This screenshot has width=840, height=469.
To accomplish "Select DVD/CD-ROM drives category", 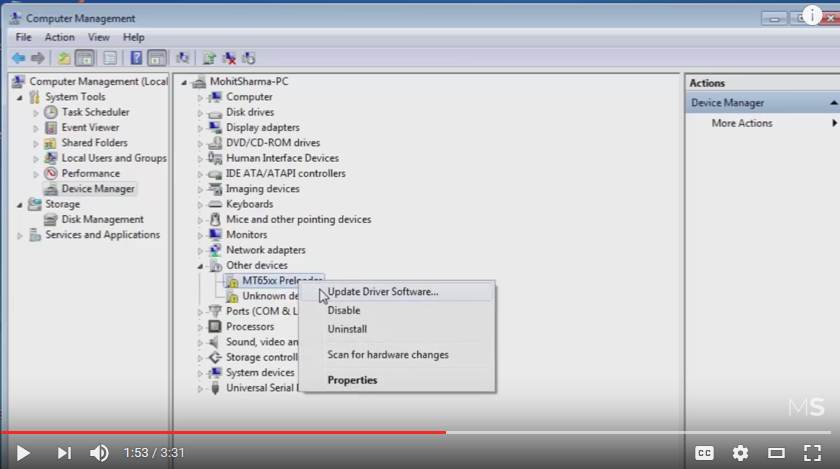I will pyautogui.click(x=273, y=143).
